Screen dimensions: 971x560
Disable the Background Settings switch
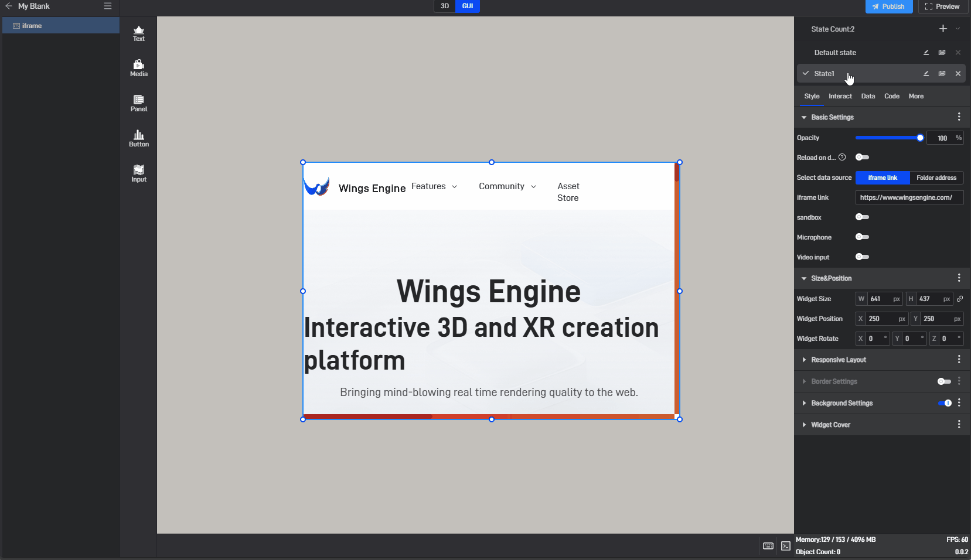click(x=945, y=403)
